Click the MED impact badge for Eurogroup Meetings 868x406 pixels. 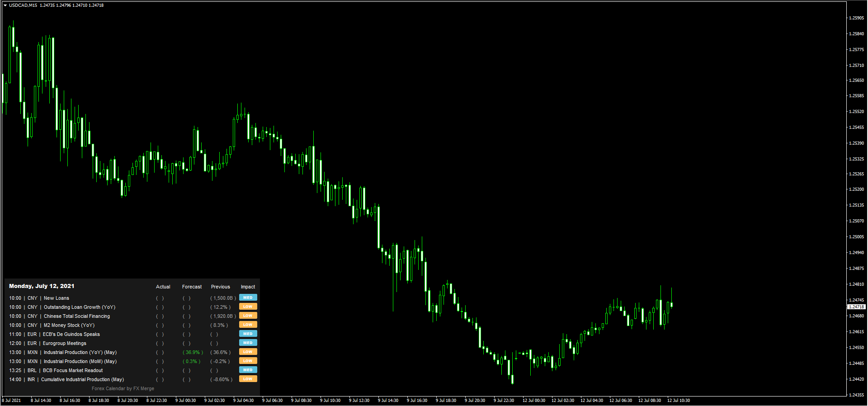[248, 343]
